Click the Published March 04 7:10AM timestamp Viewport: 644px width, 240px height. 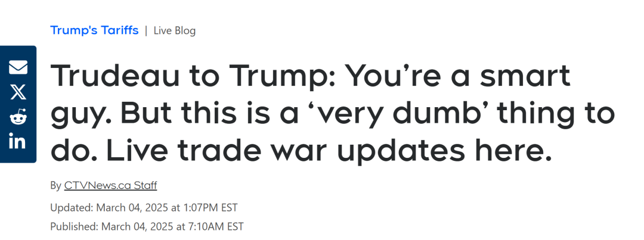coord(147,226)
